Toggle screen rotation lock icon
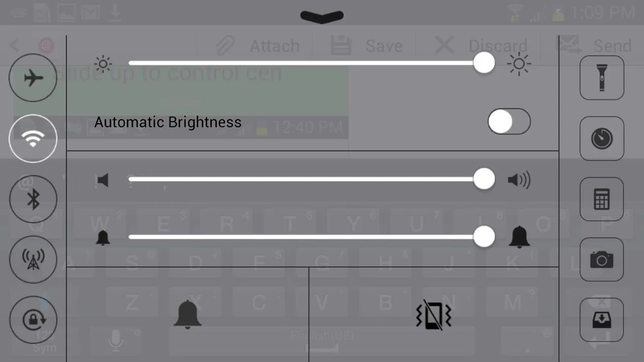The image size is (644, 362). 33,320
